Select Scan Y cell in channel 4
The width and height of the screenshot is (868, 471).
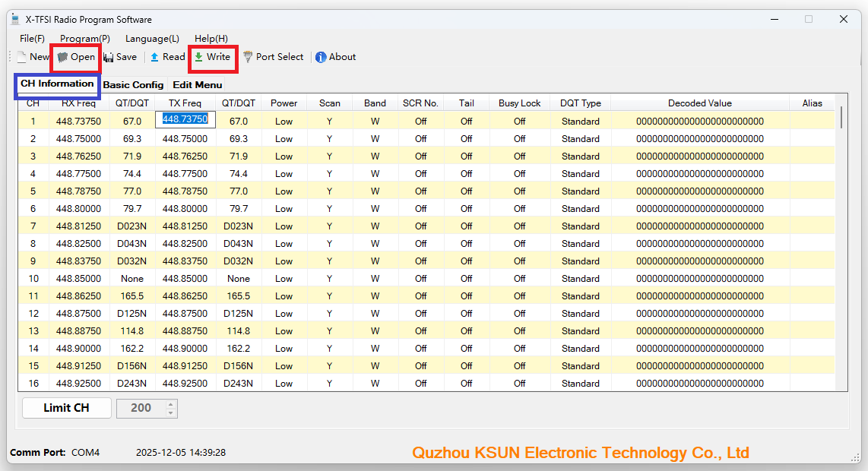[329, 174]
